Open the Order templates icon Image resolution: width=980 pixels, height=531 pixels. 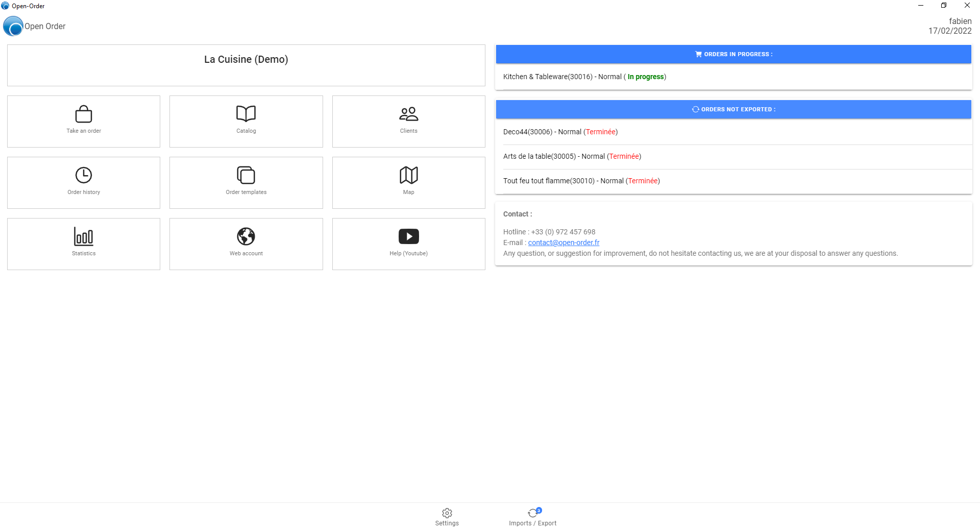point(246,175)
